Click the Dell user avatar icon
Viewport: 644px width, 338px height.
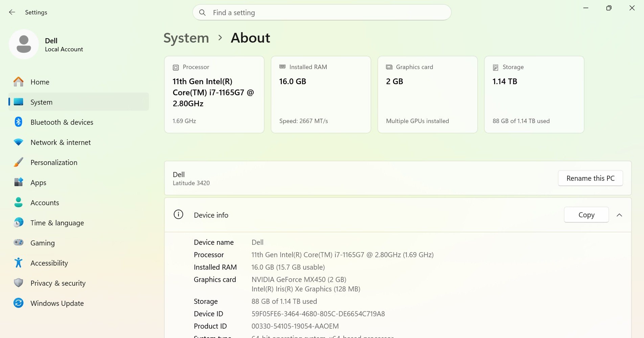coord(24,44)
